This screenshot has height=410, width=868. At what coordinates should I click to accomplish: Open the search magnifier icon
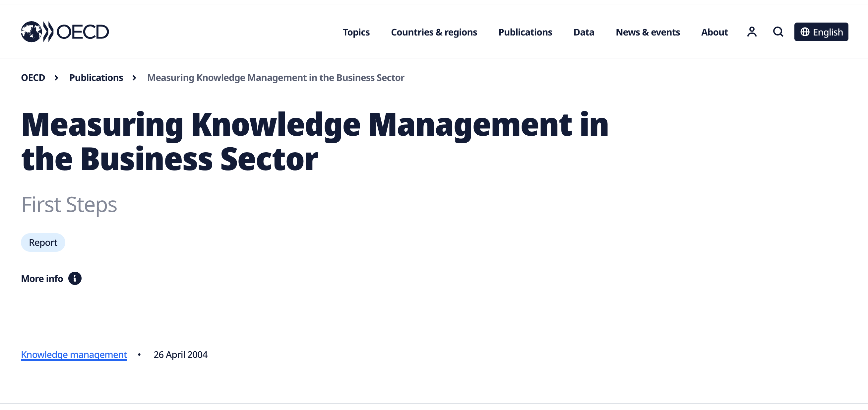pyautogui.click(x=778, y=32)
